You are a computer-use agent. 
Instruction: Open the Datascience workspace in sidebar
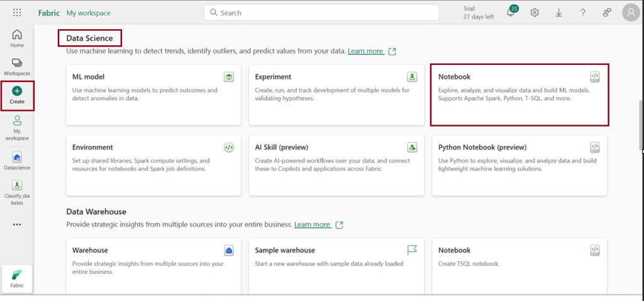pyautogui.click(x=17, y=161)
